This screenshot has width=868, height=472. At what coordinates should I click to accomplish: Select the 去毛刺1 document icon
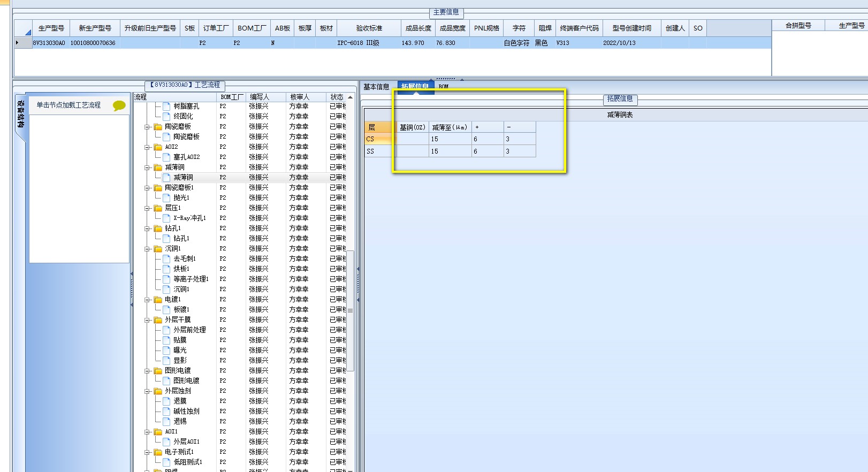tap(166, 259)
